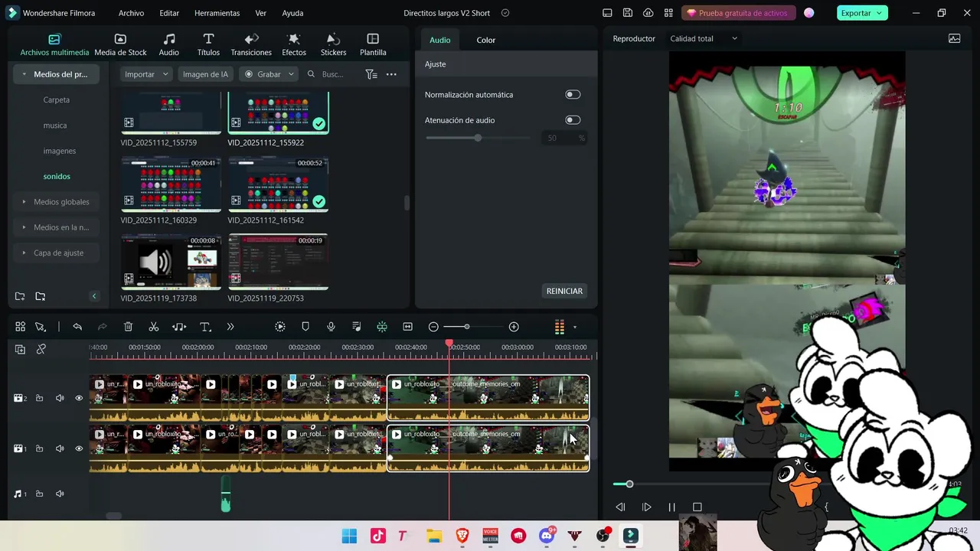Collapse the Medios del proyecto folder

(25, 74)
